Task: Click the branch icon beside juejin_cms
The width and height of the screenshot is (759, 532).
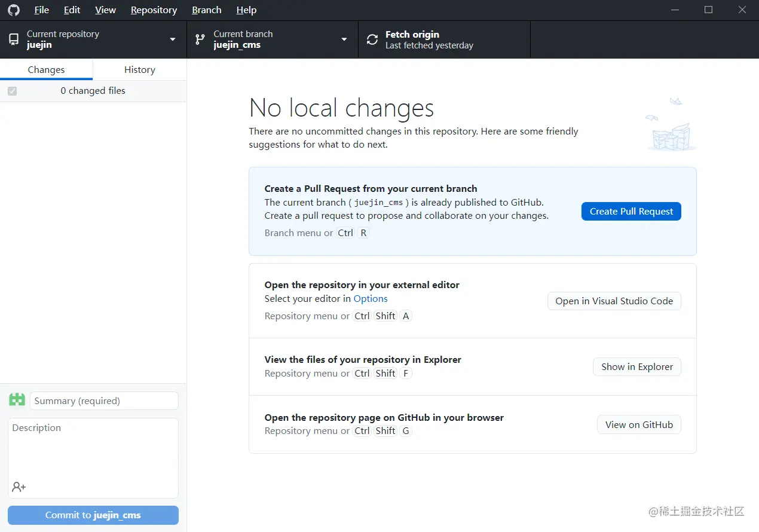Action: click(200, 39)
